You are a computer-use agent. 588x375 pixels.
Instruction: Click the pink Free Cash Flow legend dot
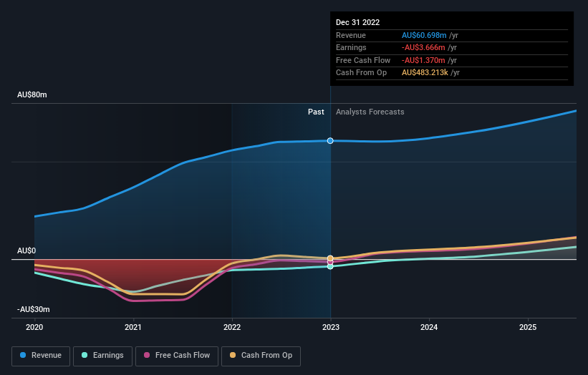tap(147, 355)
